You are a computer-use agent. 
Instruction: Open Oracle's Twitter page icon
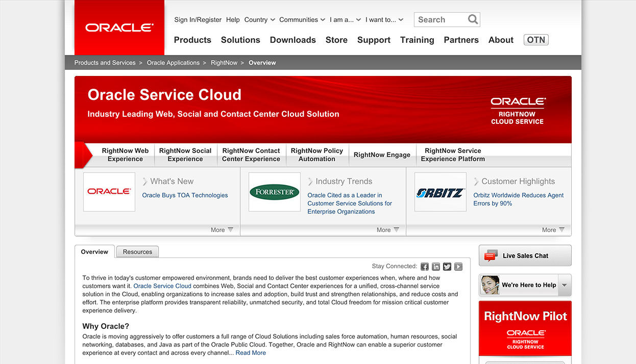click(x=447, y=266)
